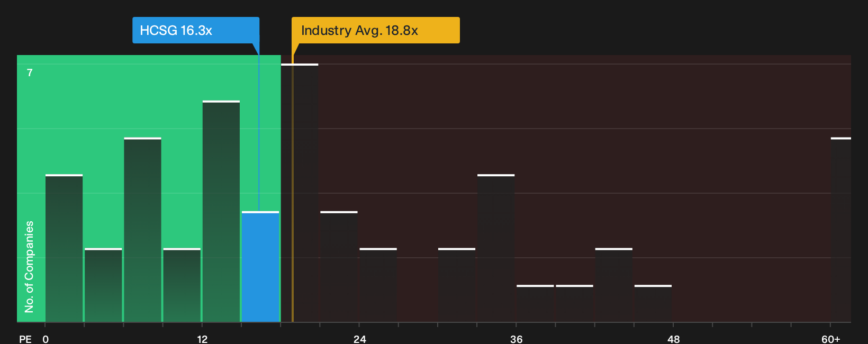
Task: Select the bar at the 60+ PE mark
Action: point(841,230)
